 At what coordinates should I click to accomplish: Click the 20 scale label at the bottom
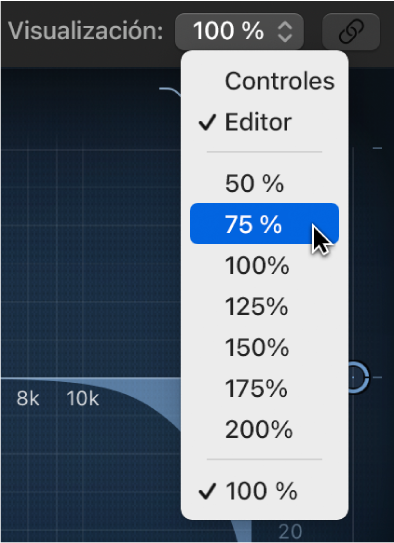tap(290, 531)
